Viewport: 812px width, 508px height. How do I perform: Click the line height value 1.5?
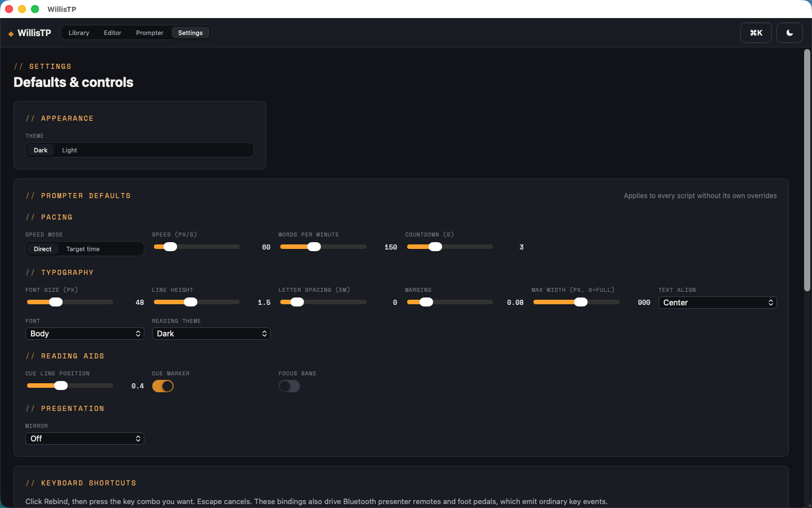[x=264, y=303]
